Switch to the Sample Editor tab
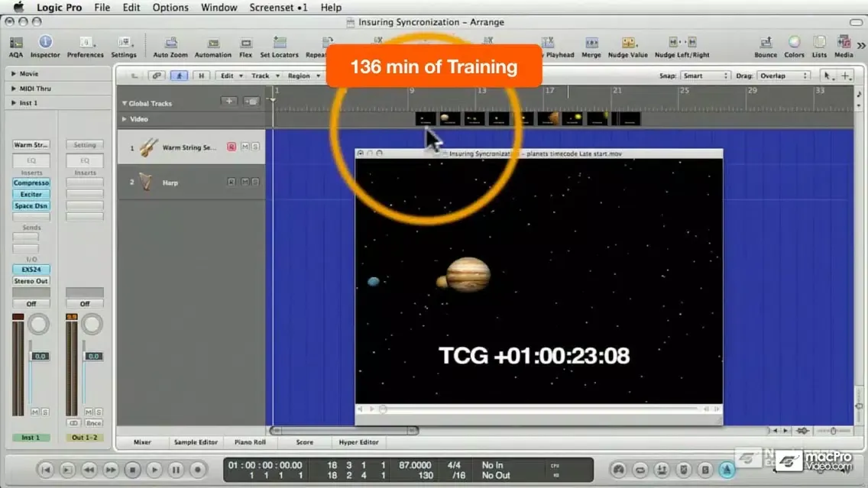 coord(196,442)
